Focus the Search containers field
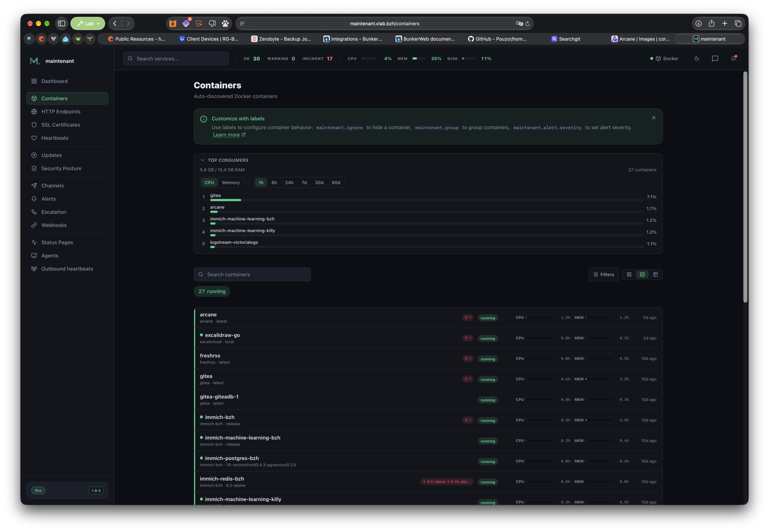The width and height of the screenshot is (769, 532). pos(252,274)
